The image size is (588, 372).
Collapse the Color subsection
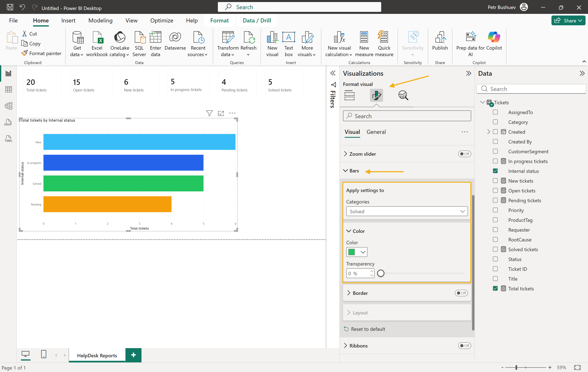tap(349, 231)
